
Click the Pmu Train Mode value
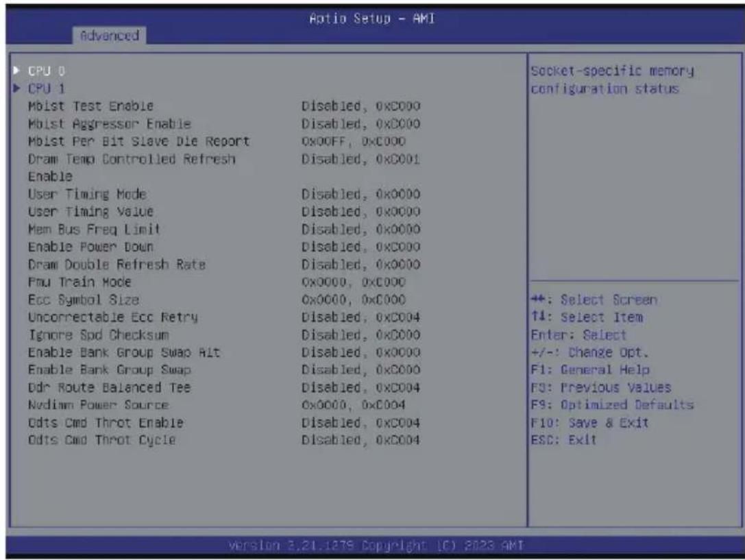tap(354, 282)
